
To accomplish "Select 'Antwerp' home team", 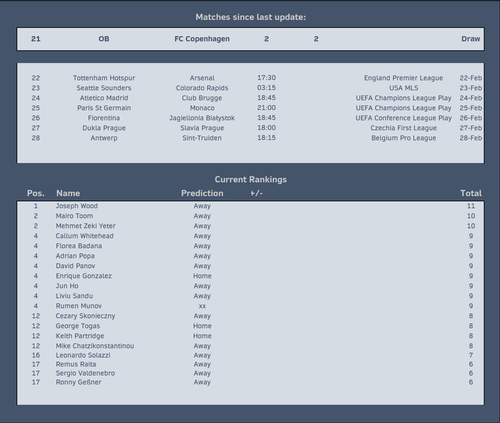I will (104, 138).
